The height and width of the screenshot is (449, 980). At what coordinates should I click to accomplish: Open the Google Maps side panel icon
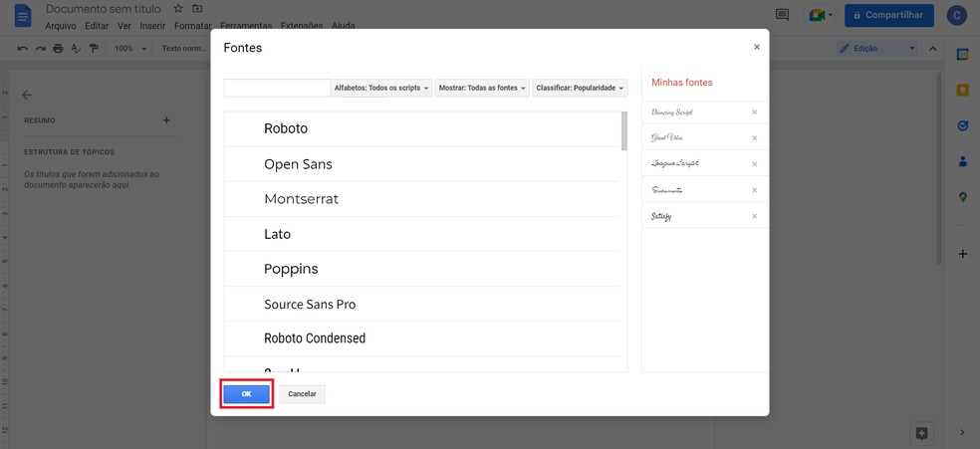click(x=962, y=197)
